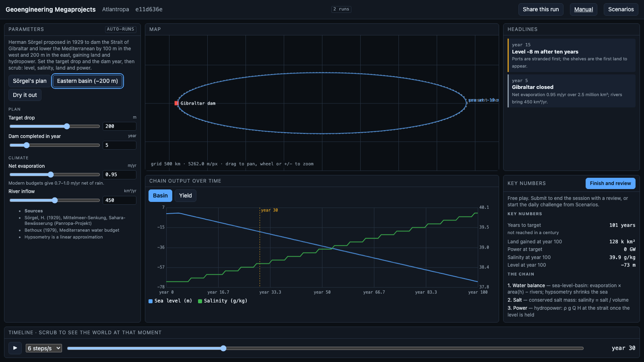Toggle the Sea level legend swatch
644x362 pixels.
tap(151, 301)
